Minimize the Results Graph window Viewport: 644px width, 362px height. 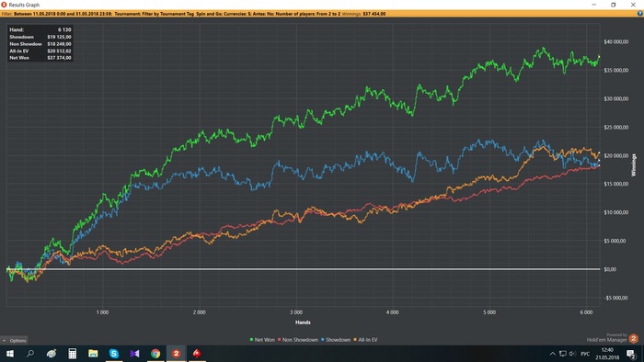tap(594, 5)
